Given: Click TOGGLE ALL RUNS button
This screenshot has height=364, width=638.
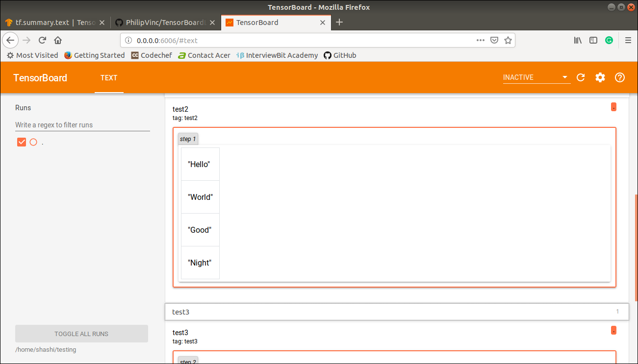Looking at the screenshot, I should click(x=81, y=334).
